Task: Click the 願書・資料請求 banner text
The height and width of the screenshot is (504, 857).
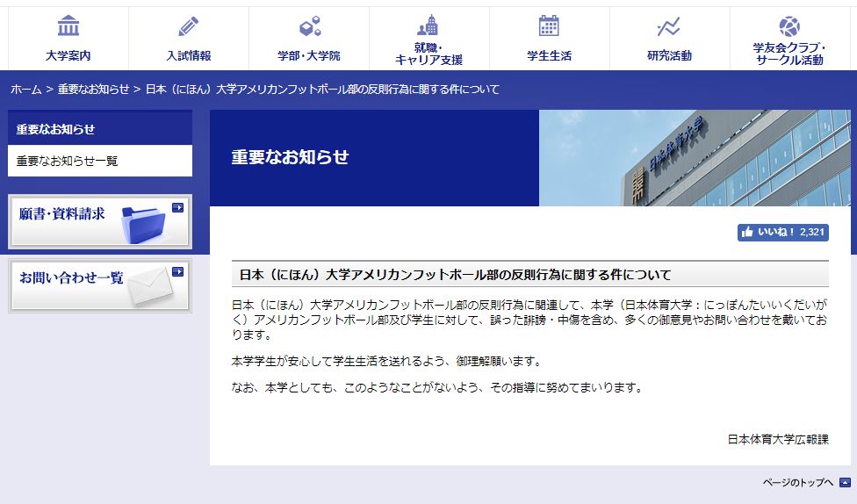Action: [x=61, y=213]
